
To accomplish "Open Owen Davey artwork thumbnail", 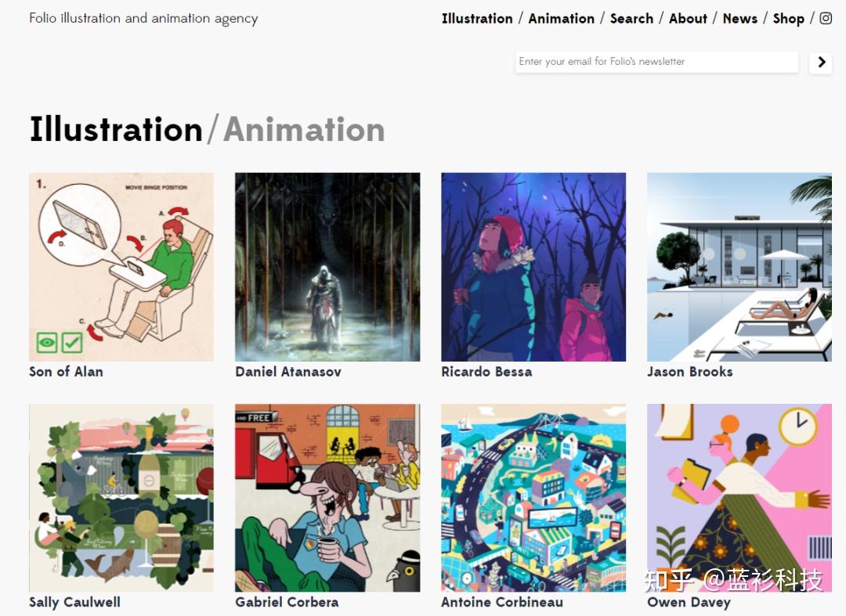I will click(739, 498).
